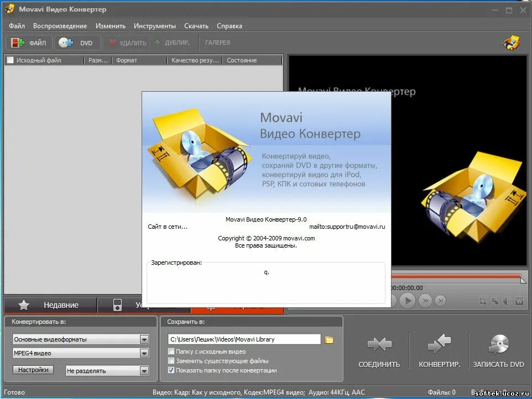Click the red playback seek bar
Viewport: 532px width, 399px height.
[x=456, y=276]
